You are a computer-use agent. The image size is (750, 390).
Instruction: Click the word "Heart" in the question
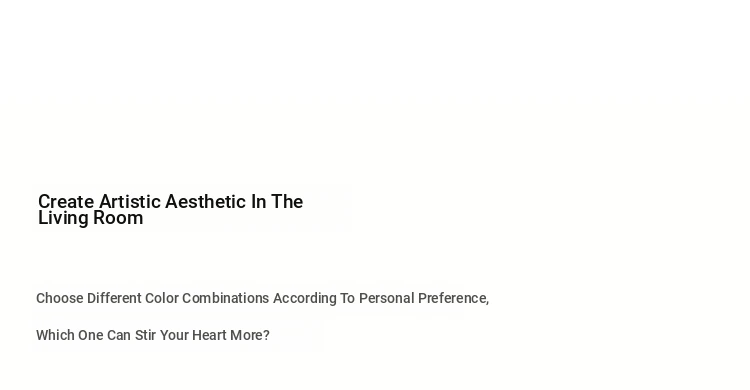coord(209,335)
